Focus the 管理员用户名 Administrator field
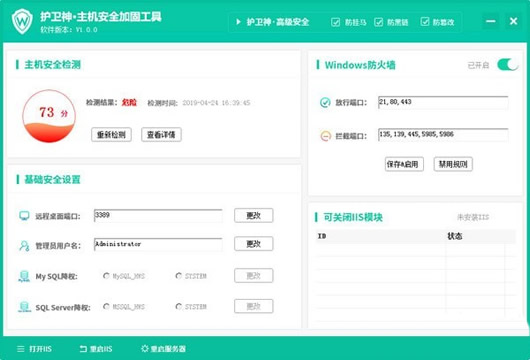This screenshot has height=360, width=530. tap(158, 244)
